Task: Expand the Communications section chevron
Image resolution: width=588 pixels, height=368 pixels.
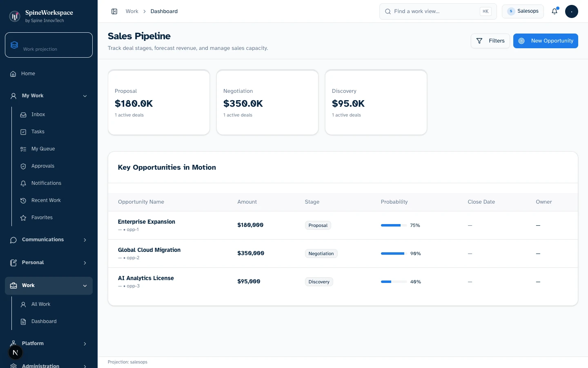Action: coord(85,240)
